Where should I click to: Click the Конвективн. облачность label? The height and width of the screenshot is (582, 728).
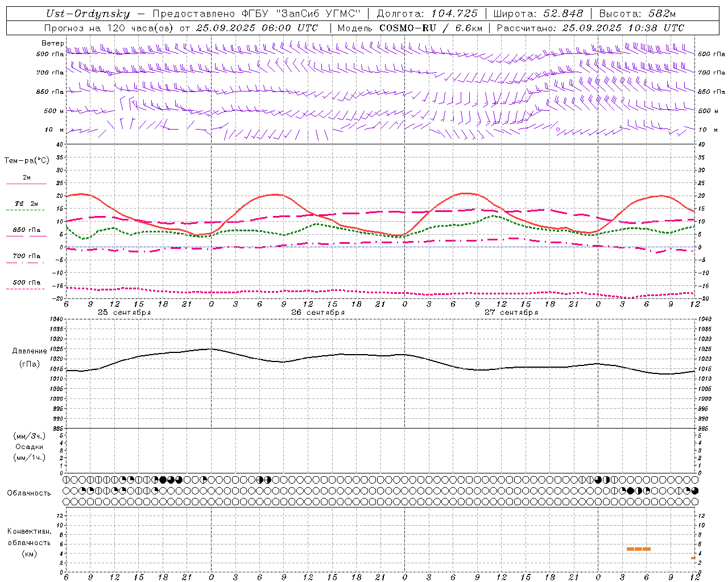pos(29,537)
